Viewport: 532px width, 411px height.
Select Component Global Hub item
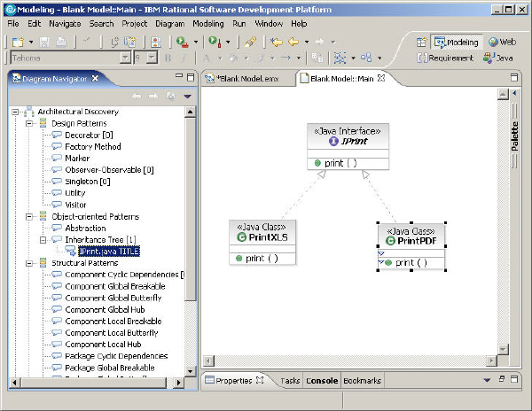click(x=105, y=310)
